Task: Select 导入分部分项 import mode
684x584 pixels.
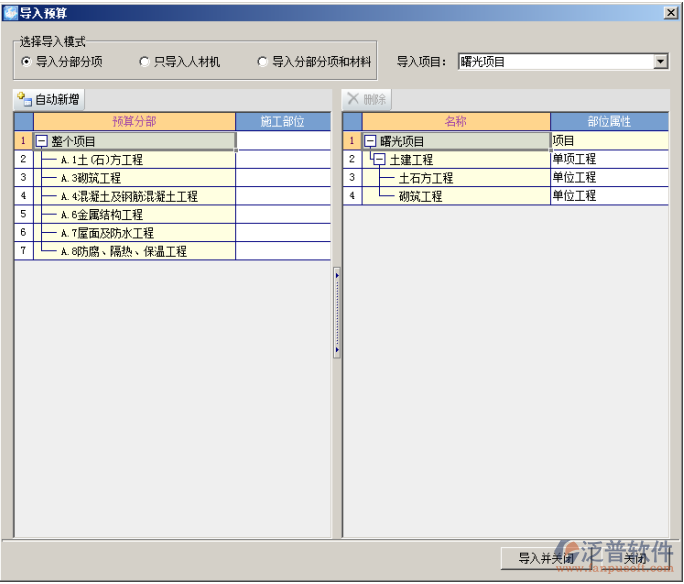Action: tap(27, 62)
